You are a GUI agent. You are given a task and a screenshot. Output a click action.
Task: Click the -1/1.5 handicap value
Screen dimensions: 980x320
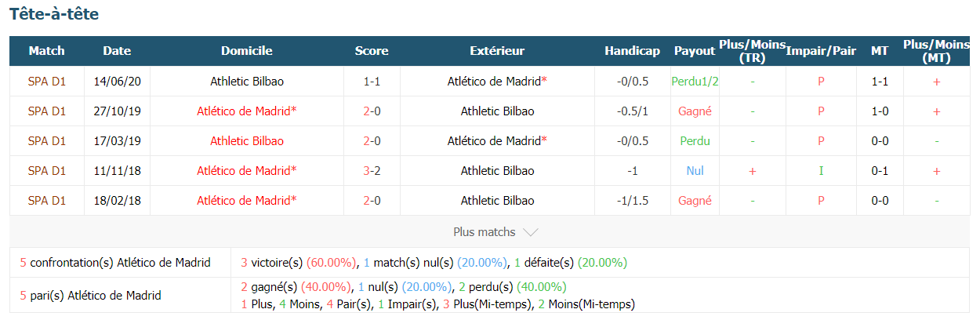coord(632,200)
